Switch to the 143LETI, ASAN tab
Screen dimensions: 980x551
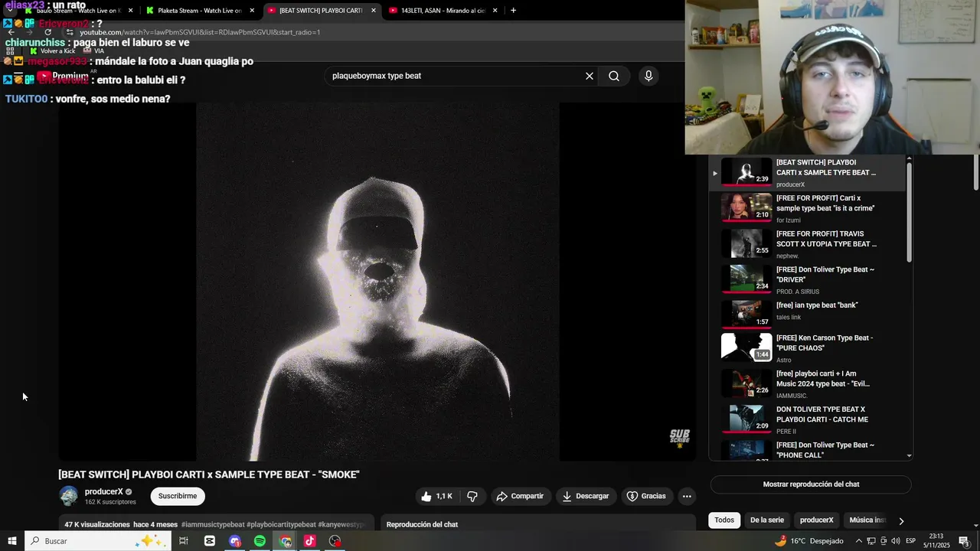pyautogui.click(x=443, y=11)
